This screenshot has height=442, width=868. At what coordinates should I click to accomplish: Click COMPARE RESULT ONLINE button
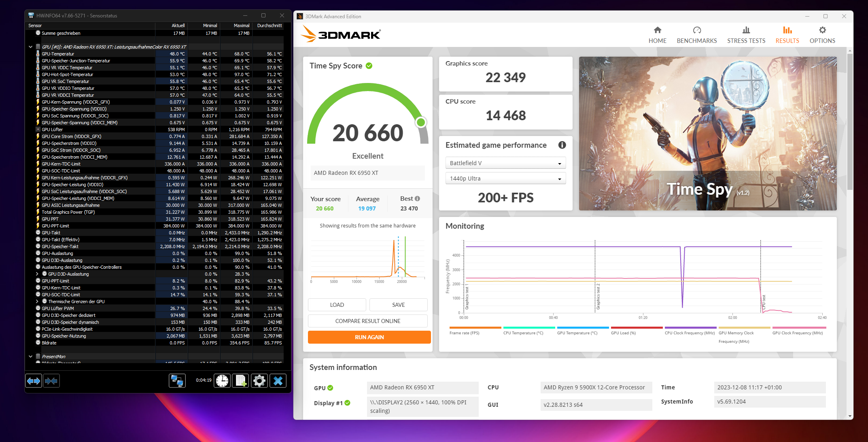point(367,321)
